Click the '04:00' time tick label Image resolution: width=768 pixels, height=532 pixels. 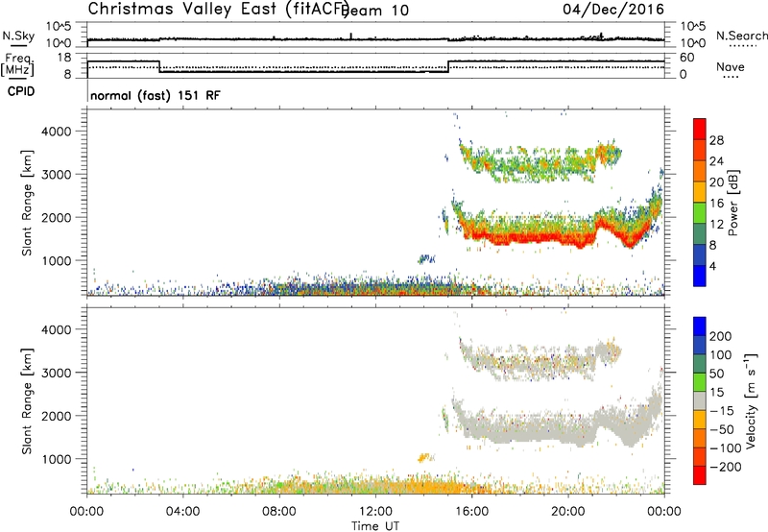point(182,512)
